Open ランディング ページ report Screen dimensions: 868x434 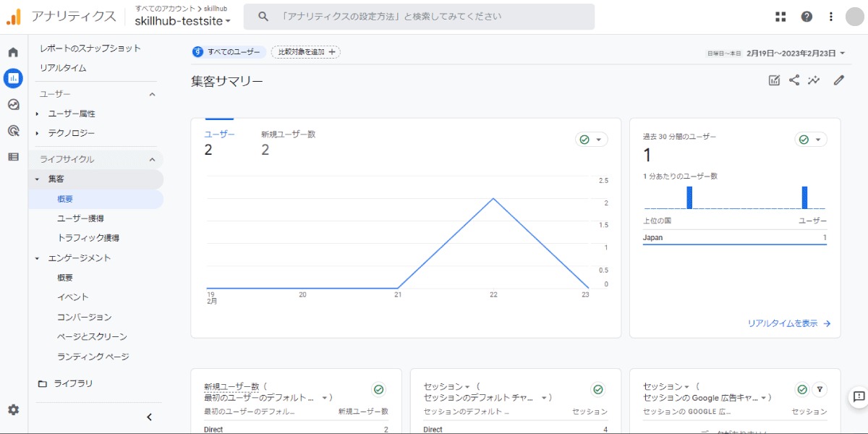coord(93,357)
